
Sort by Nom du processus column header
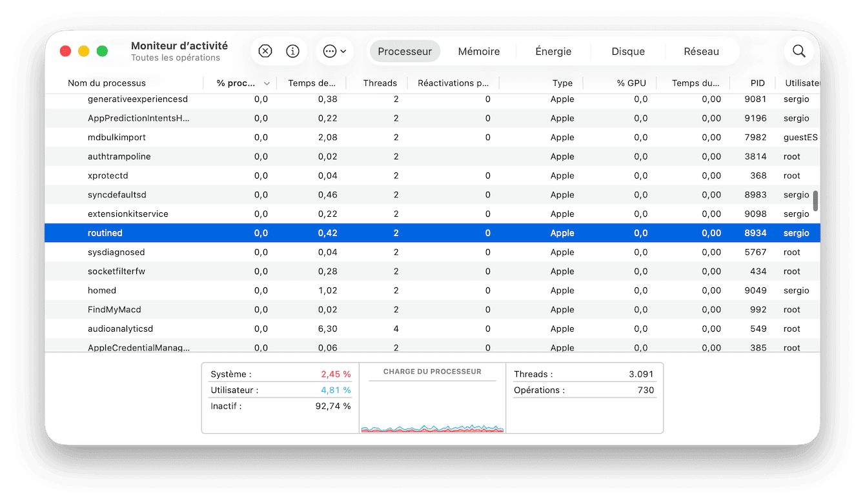(107, 83)
